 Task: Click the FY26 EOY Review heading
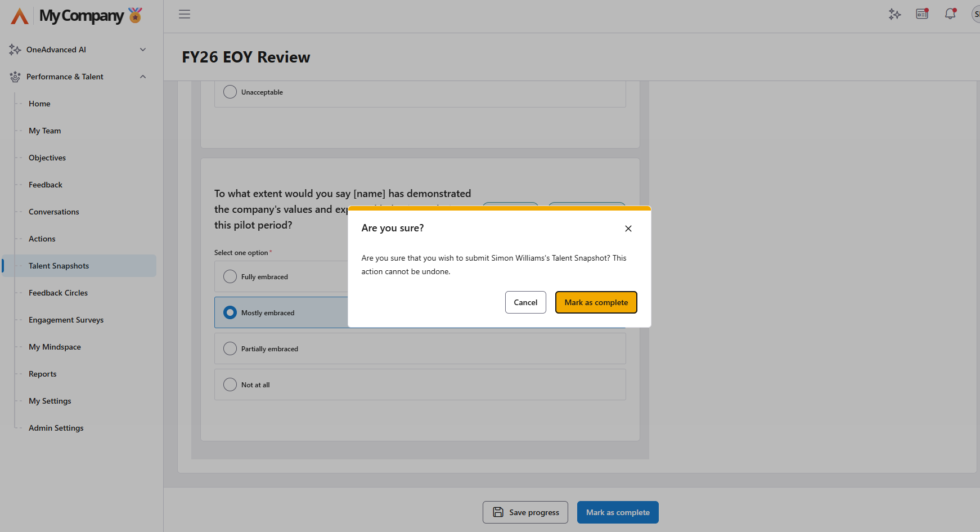click(x=246, y=57)
